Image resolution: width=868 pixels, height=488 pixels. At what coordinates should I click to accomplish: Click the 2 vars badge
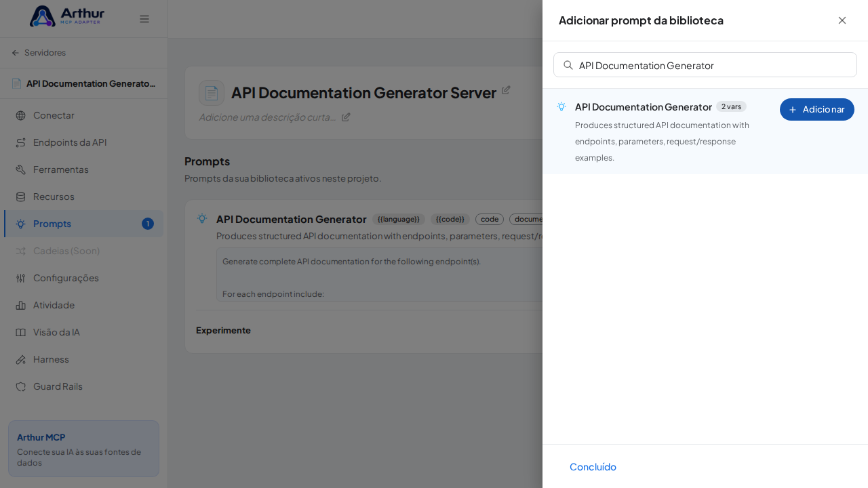(x=731, y=106)
